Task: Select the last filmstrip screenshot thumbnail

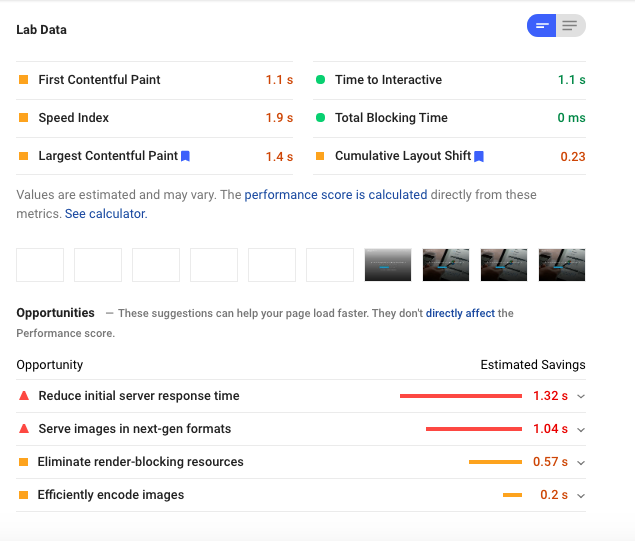Action: click(562, 265)
